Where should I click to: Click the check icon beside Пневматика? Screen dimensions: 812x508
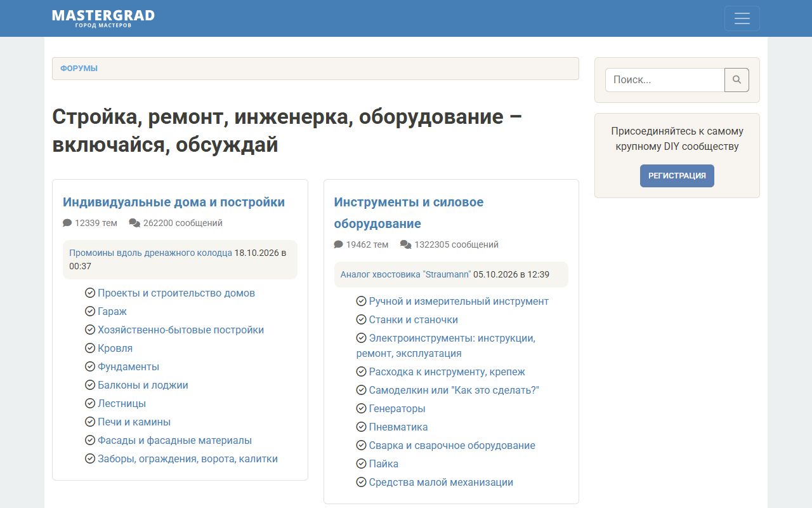coord(362,427)
